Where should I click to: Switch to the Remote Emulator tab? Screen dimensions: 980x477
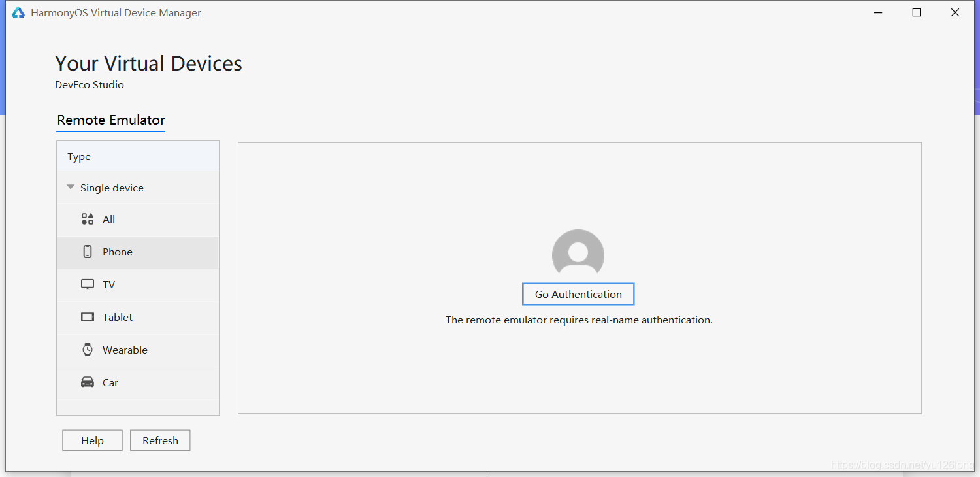(x=111, y=120)
